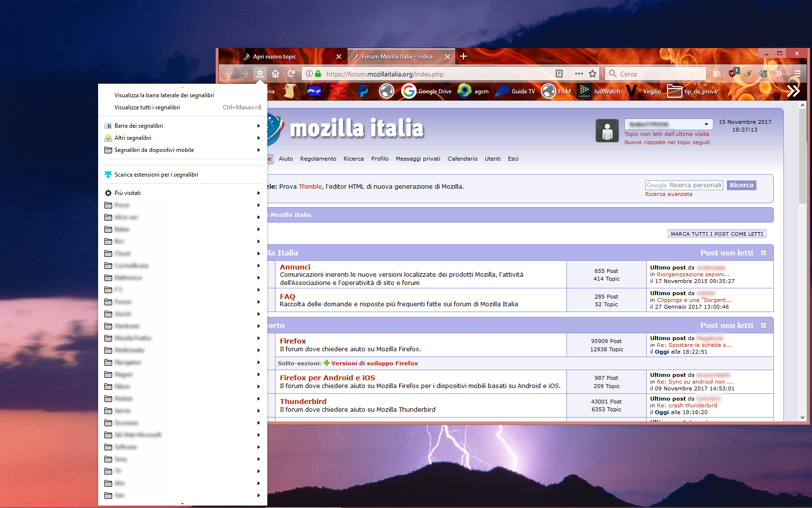
Task: Open the FILM bookmark
Action: coord(556,91)
